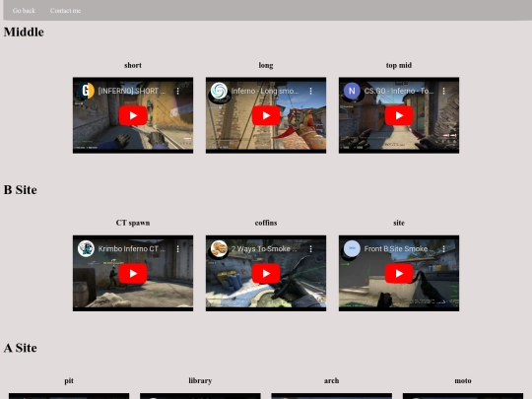
Task: Click the long label
Action: click(266, 65)
